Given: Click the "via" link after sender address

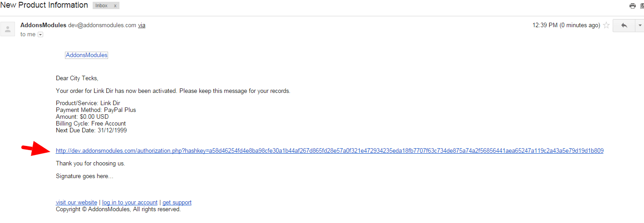Looking at the screenshot, I should (x=142, y=25).
